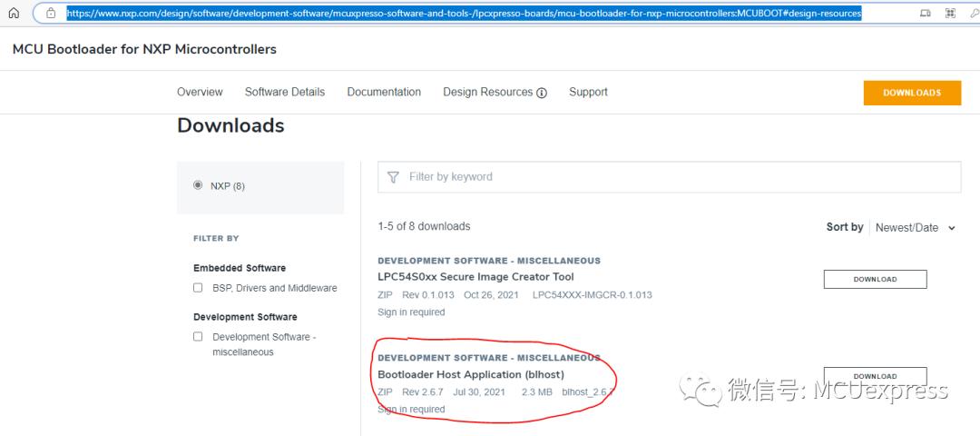
Task: Click the '1-5 of 8 downloads' text
Action: pyautogui.click(x=424, y=226)
